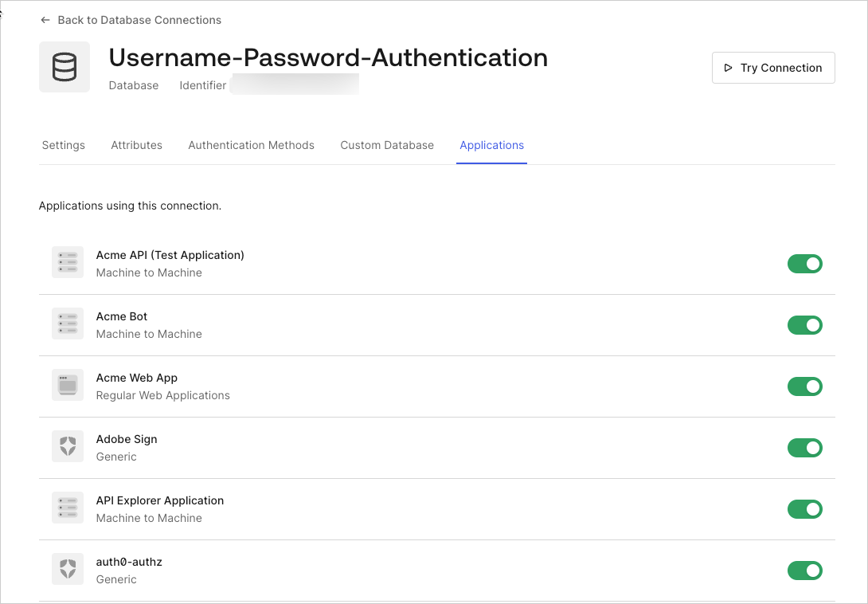The height and width of the screenshot is (604, 868).
Task: Click the Acme Bot application icon
Action: coord(68,323)
